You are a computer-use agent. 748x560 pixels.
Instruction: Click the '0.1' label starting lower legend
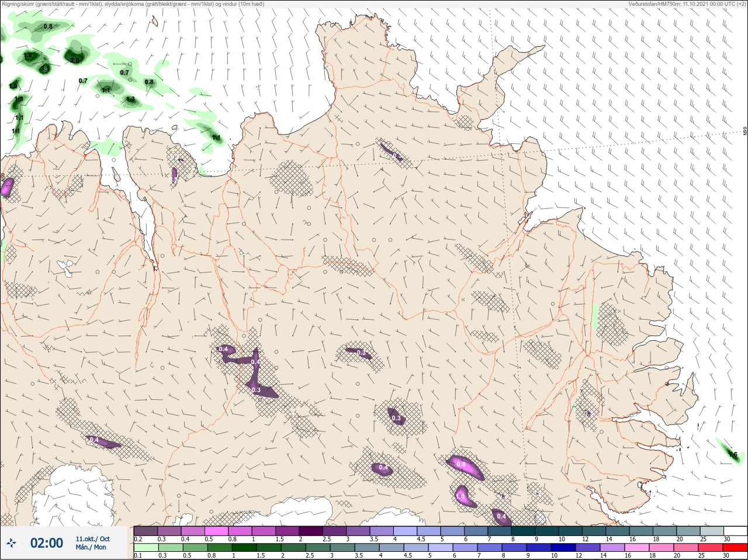pyautogui.click(x=138, y=556)
